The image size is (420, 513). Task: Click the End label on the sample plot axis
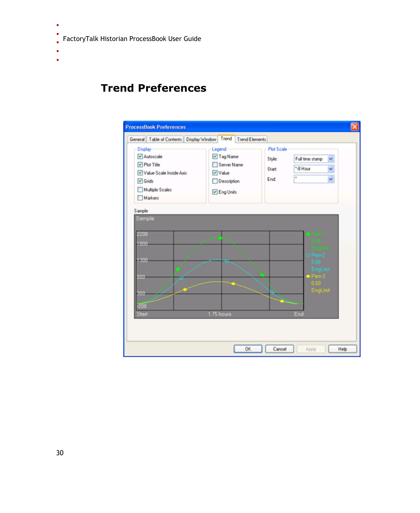tap(299, 314)
